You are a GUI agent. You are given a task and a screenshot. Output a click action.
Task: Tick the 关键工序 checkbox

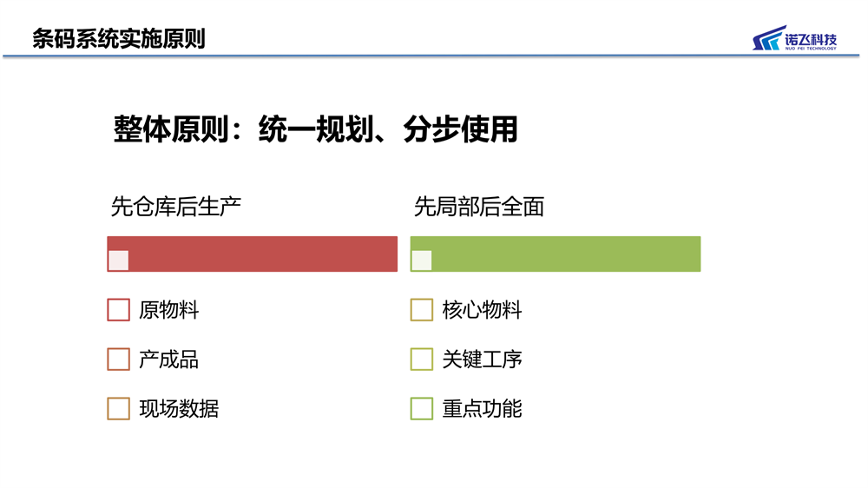coord(422,359)
